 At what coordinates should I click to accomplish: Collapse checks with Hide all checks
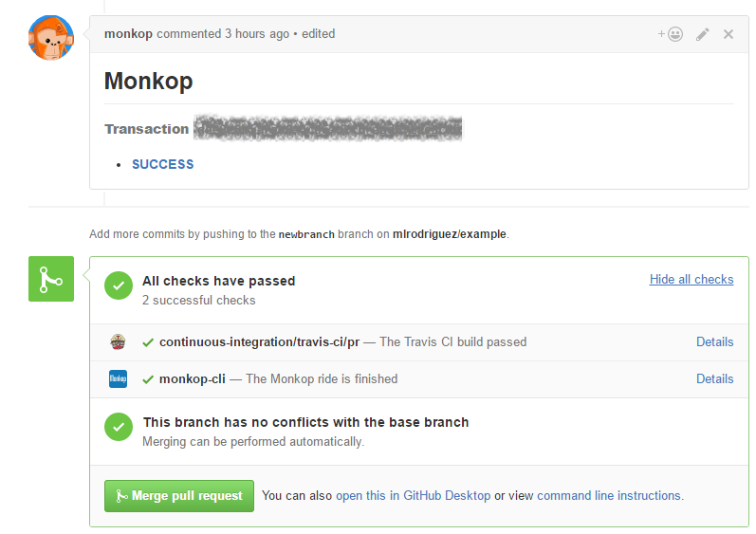coord(691,279)
